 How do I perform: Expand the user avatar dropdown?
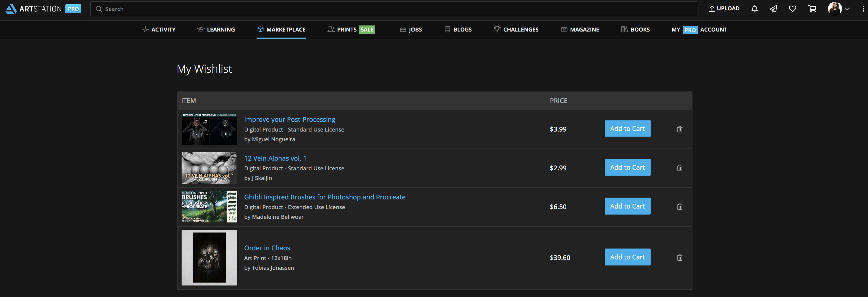tap(839, 9)
